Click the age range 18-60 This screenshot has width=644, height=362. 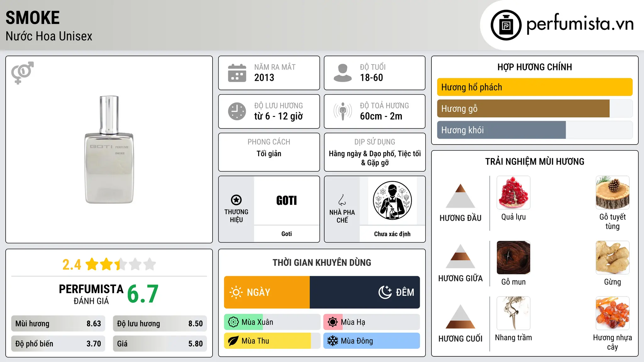click(371, 78)
